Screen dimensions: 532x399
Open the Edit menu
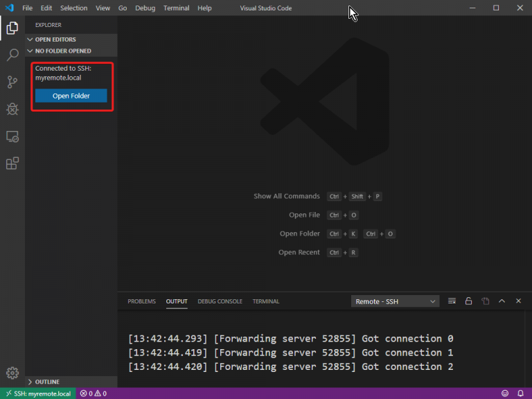46,8
